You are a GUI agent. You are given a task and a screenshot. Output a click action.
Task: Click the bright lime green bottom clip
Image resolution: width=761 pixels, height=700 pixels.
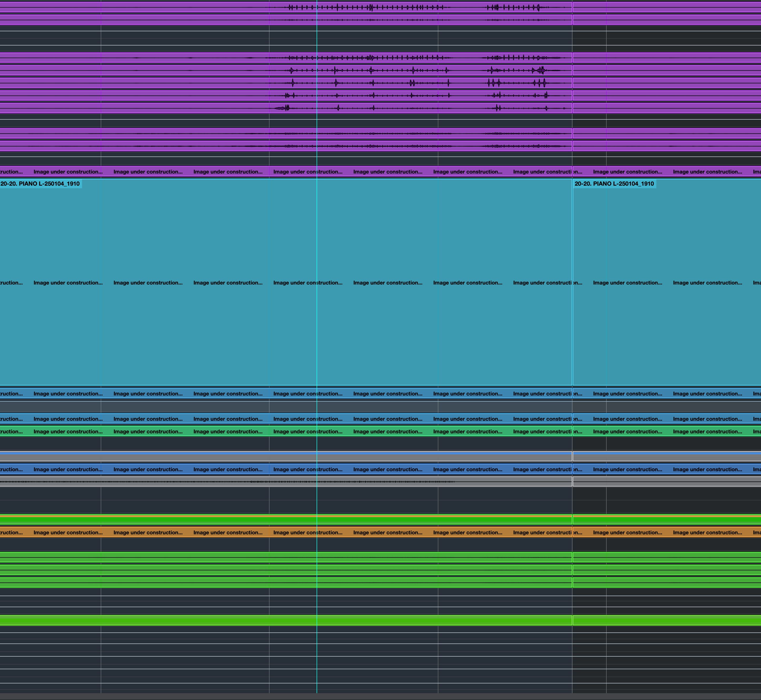227,621
